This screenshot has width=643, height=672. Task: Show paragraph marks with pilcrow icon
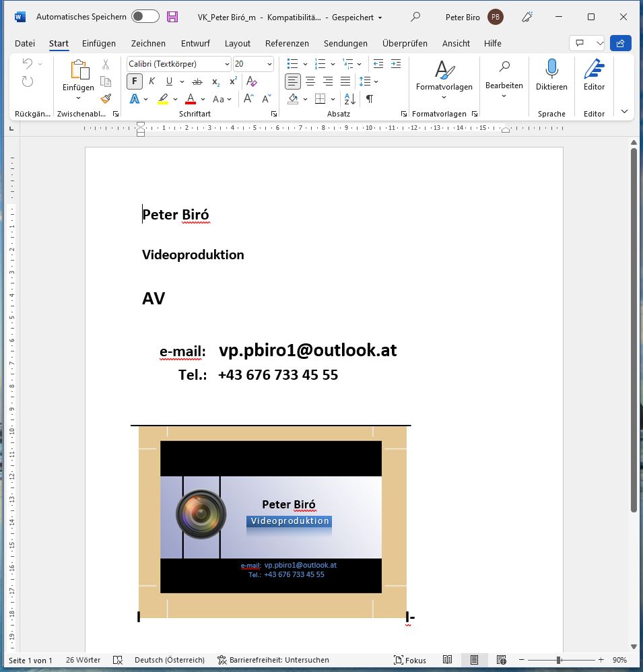[370, 99]
